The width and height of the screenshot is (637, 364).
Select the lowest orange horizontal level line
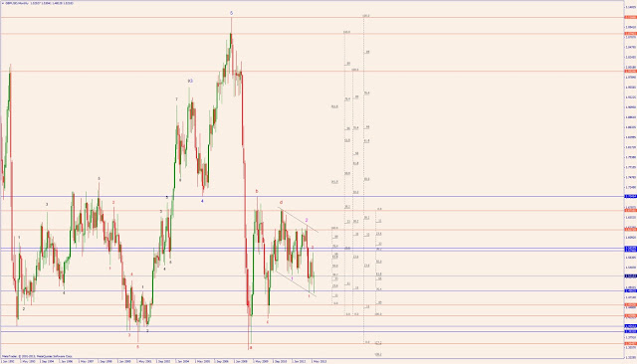point(312,344)
